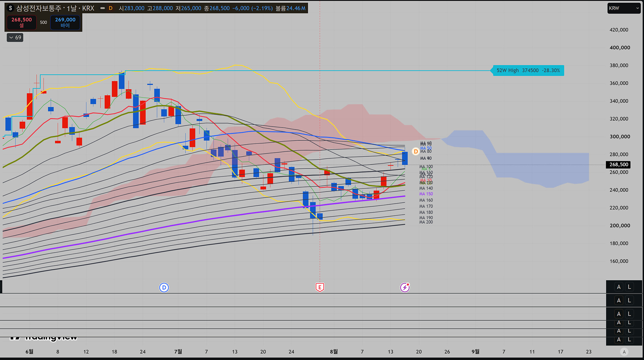Click the orange D data icon in header
644x360 pixels.
[x=111, y=8]
